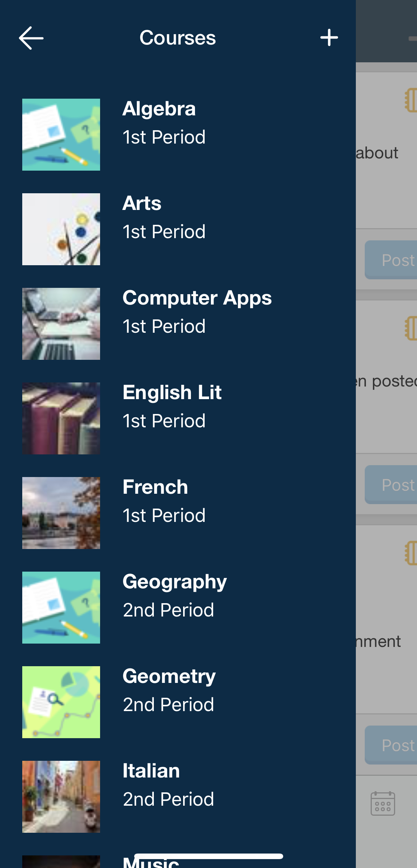Open the Geometry chart thumbnail
The width and height of the screenshot is (417, 868).
click(61, 702)
